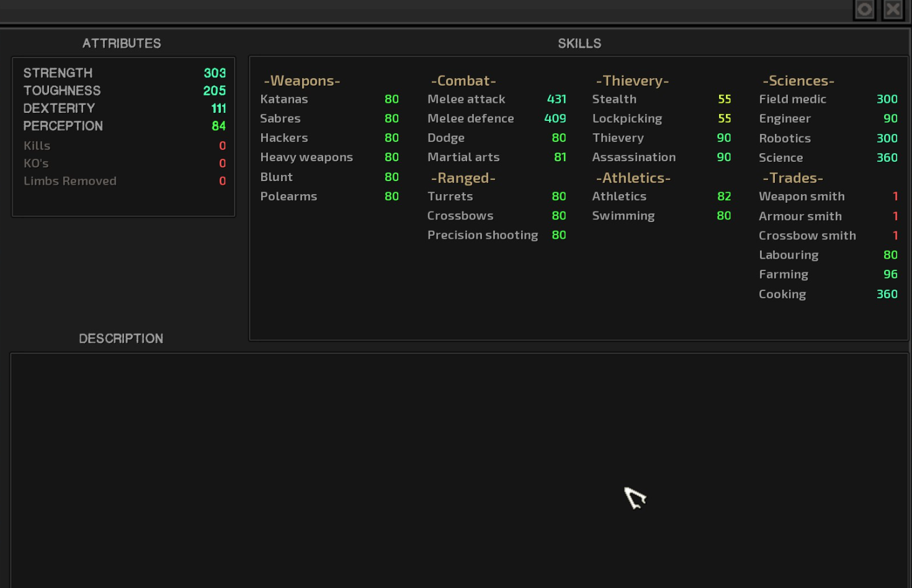Image resolution: width=912 pixels, height=588 pixels.
Task: Click the Weapon smith skill
Action: coord(828,196)
